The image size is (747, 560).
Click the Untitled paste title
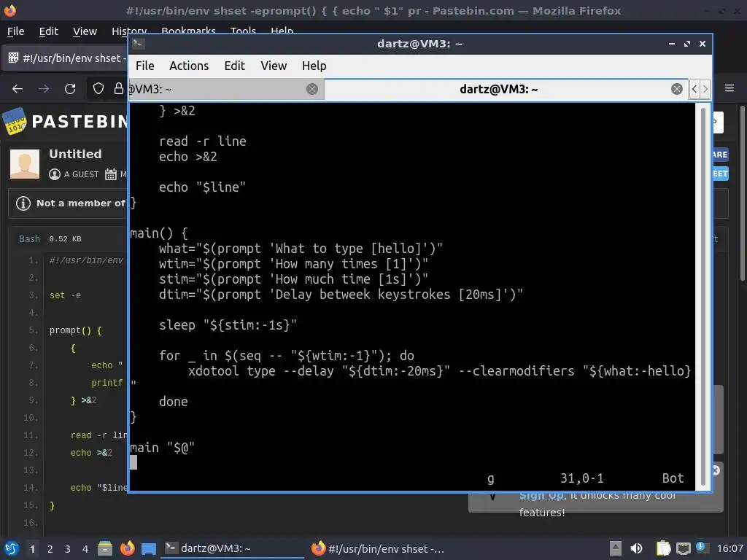pyautogui.click(x=75, y=155)
